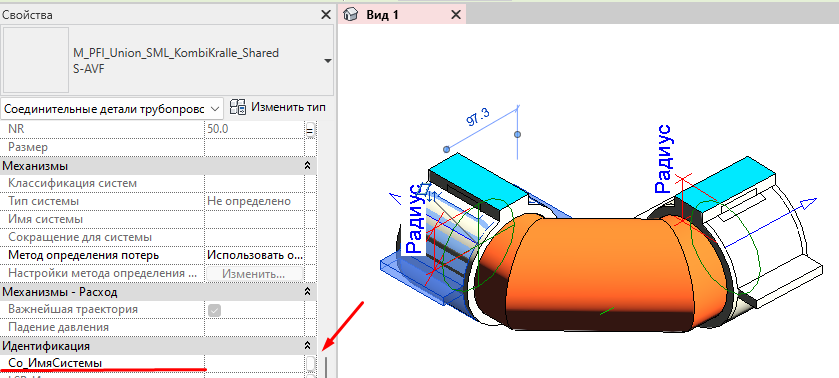Select the Настройки метода определения parameter label

pos(103,274)
